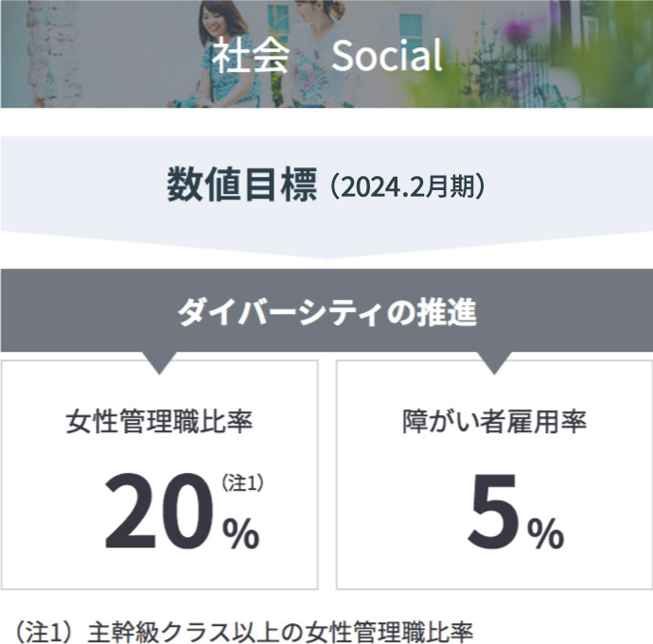Click the 20 figure in left card
Image resolution: width=653 pixels, height=644 pixels.
coord(159,511)
